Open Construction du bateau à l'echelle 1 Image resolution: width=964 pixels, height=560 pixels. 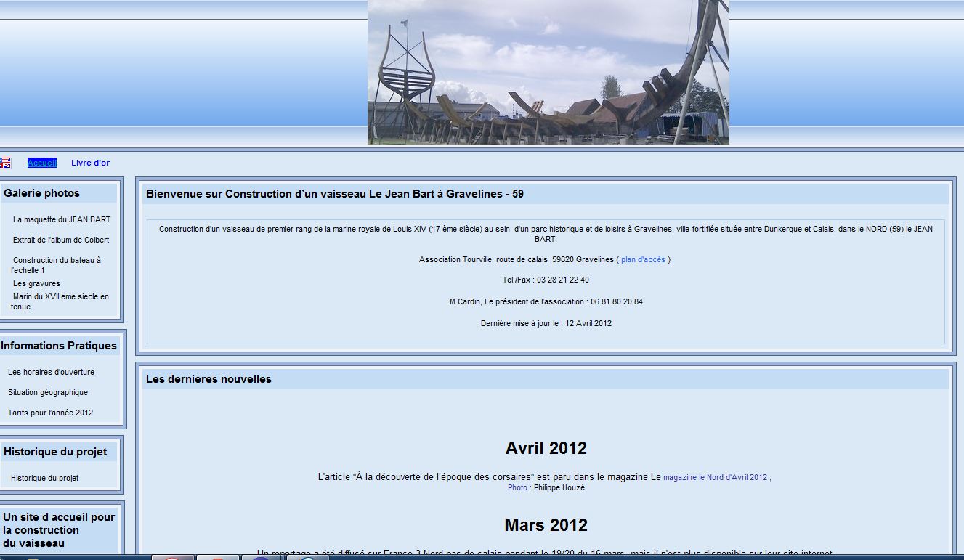57,264
